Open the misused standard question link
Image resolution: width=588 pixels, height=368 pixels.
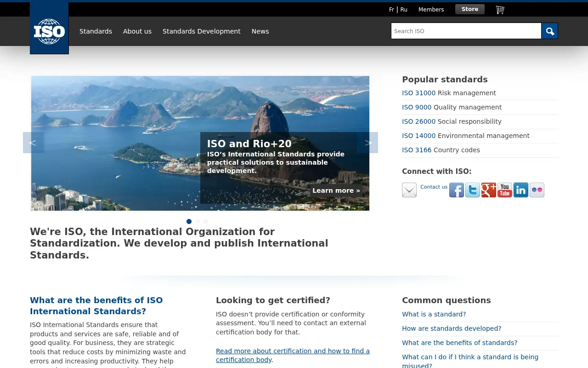tap(470, 361)
